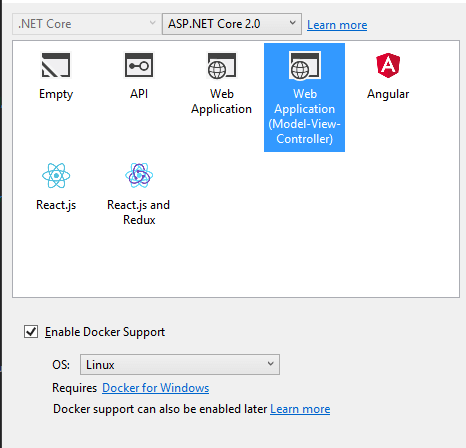466x448 pixels.
Task: Click the React.js and Redux label
Action: coord(139,212)
